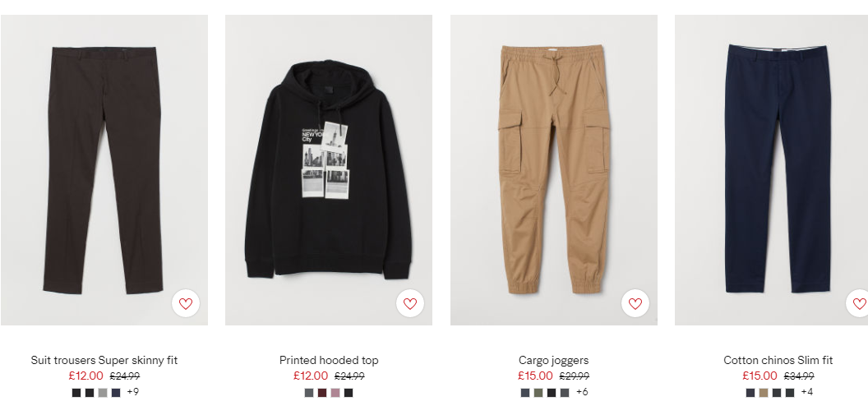
Task: Favorite the Suit trousers Super skinny fit
Action: (186, 303)
